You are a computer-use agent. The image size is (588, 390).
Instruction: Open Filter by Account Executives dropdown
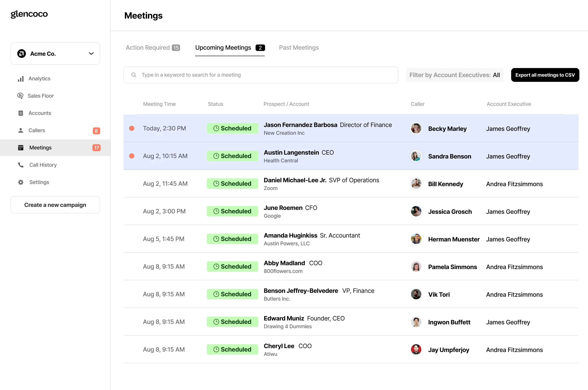454,75
